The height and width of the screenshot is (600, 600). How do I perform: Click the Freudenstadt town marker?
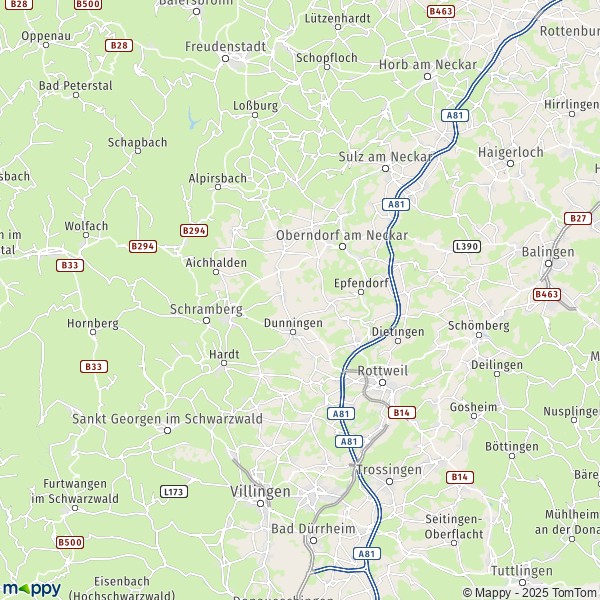coord(225,59)
